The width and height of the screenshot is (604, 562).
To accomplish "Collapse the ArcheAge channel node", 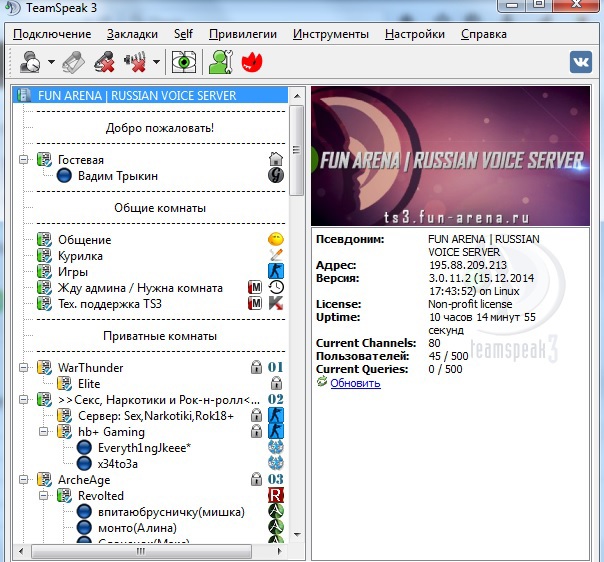I will click(x=23, y=479).
